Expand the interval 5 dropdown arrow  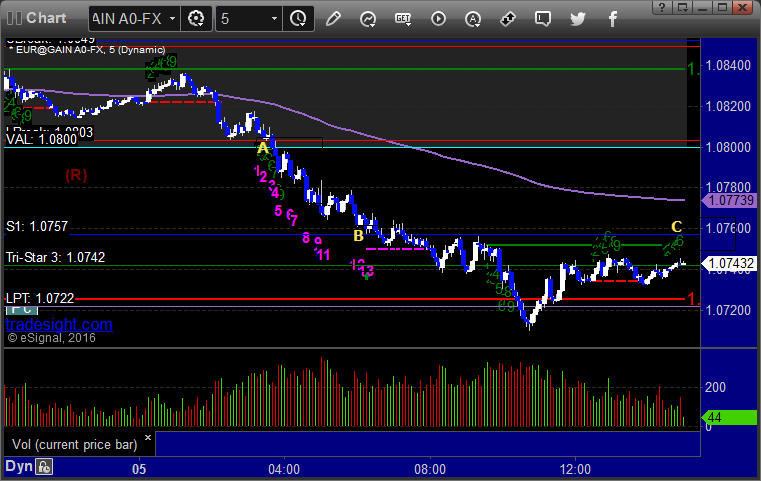(274, 19)
